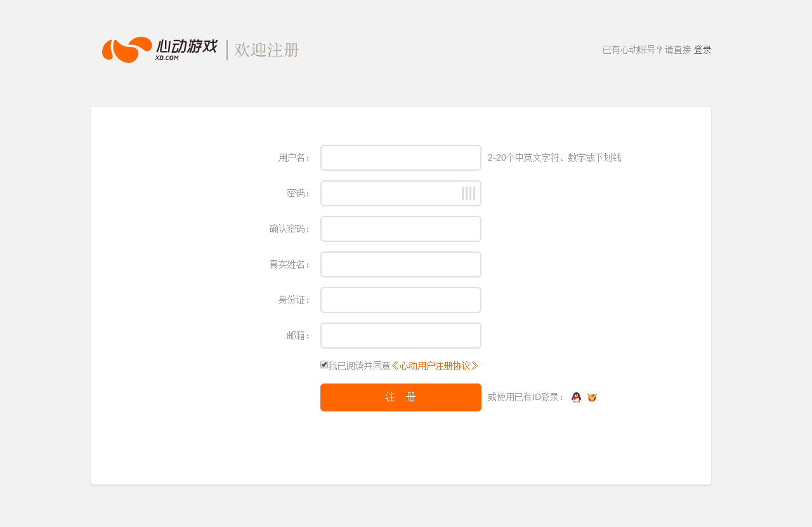Viewport: 812px width, 527px height.
Task: Click the 确认密码： label
Action: [x=291, y=229]
